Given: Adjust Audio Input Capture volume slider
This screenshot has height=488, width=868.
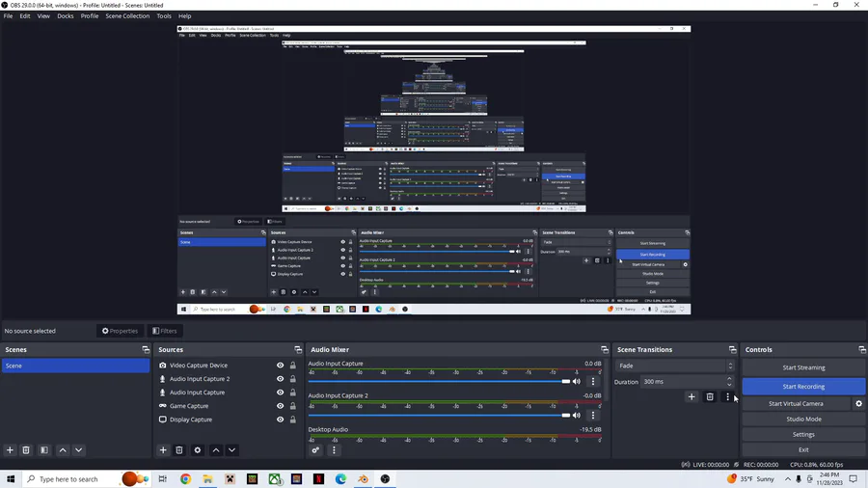Looking at the screenshot, I should point(439,381).
